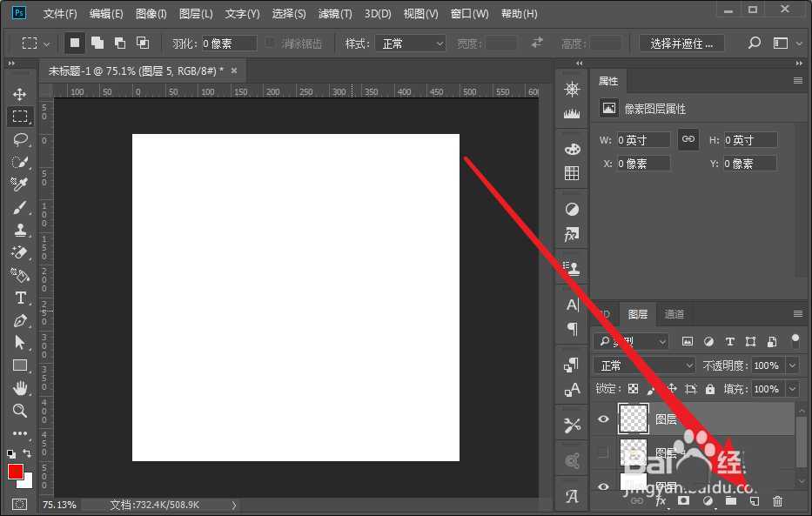Select the Brush tool

(x=19, y=207)
